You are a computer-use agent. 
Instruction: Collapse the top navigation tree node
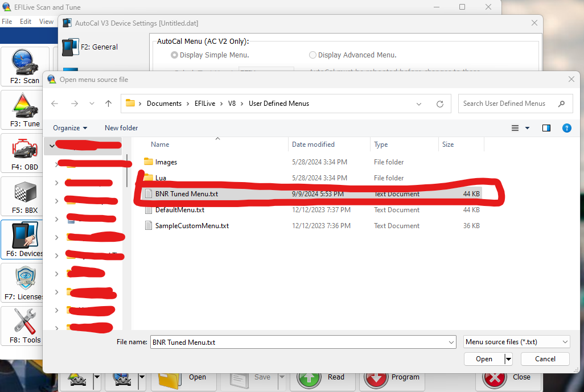coord(52,146)
